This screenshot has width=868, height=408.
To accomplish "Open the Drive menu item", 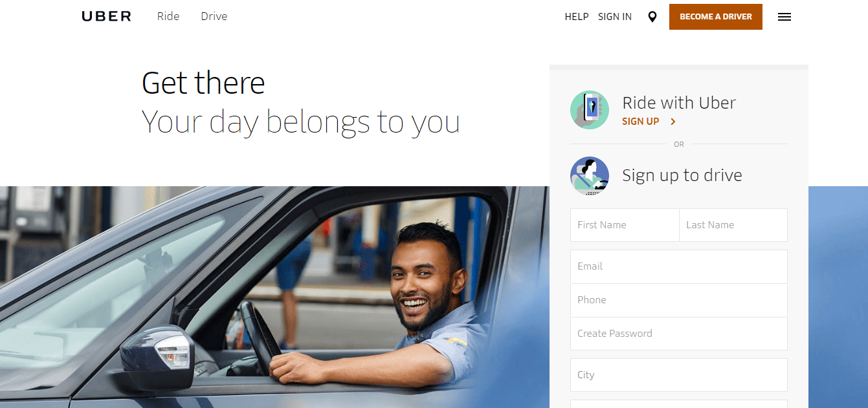I will coord(214,16).
